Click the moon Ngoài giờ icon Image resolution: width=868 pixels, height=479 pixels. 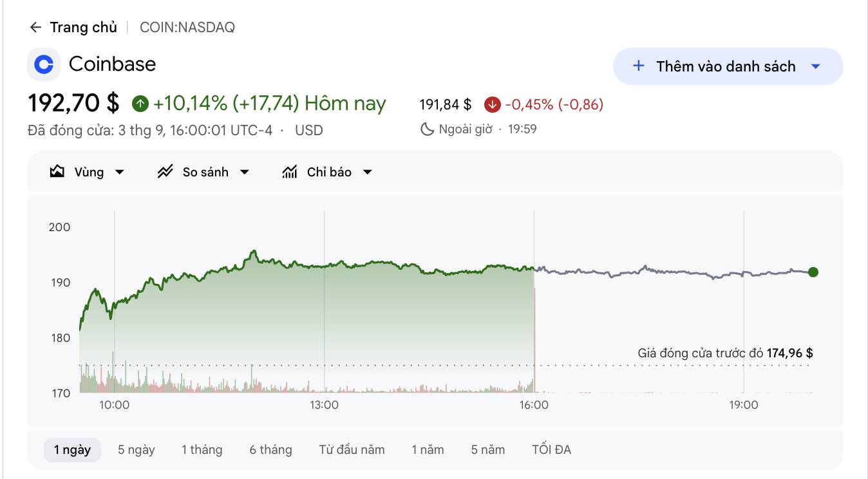point(427,129)
